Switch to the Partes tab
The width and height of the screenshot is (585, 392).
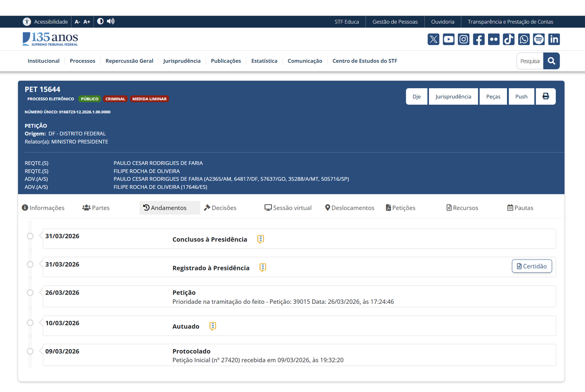coord(96,208)
